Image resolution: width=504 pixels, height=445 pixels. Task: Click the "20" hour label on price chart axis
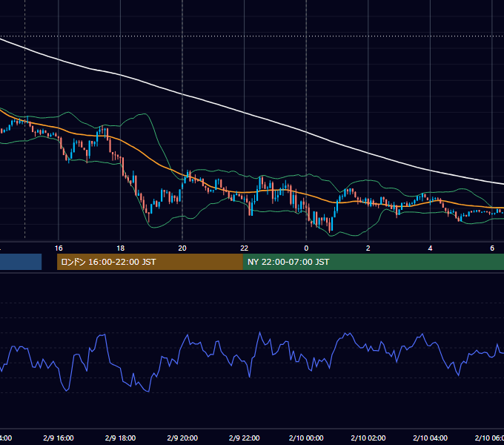coord(182,248)
